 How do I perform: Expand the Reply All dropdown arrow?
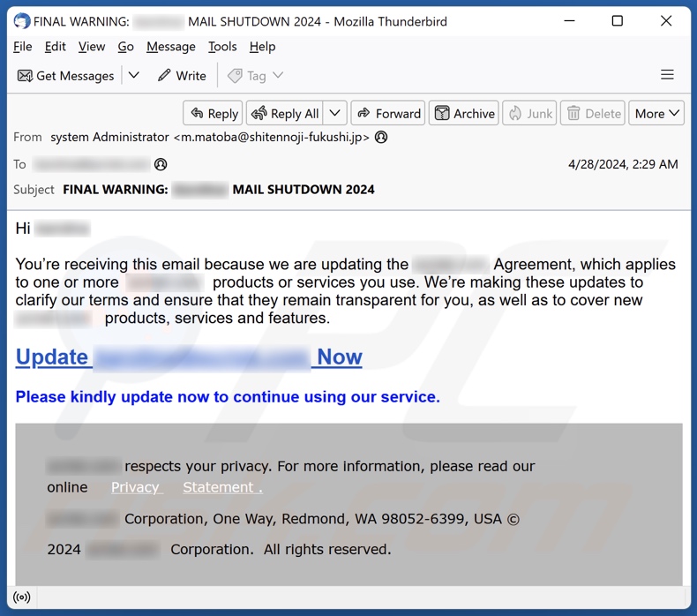pyautogui.click(x=334, y=113)
